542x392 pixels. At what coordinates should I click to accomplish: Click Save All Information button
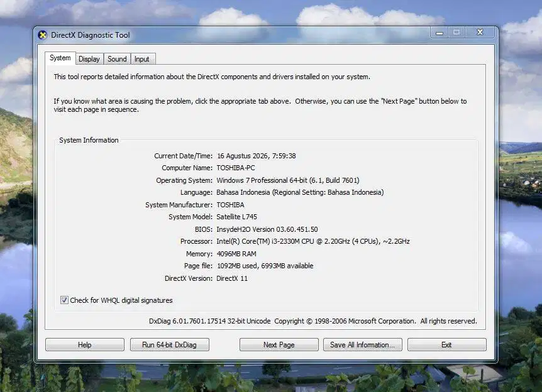coord(363,345)
